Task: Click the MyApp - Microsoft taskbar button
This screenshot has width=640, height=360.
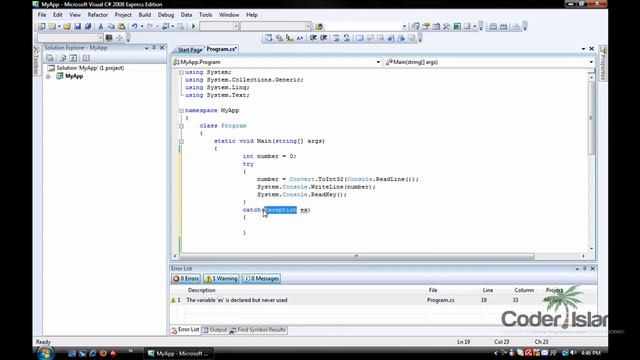Action: [x=179, y=353]
